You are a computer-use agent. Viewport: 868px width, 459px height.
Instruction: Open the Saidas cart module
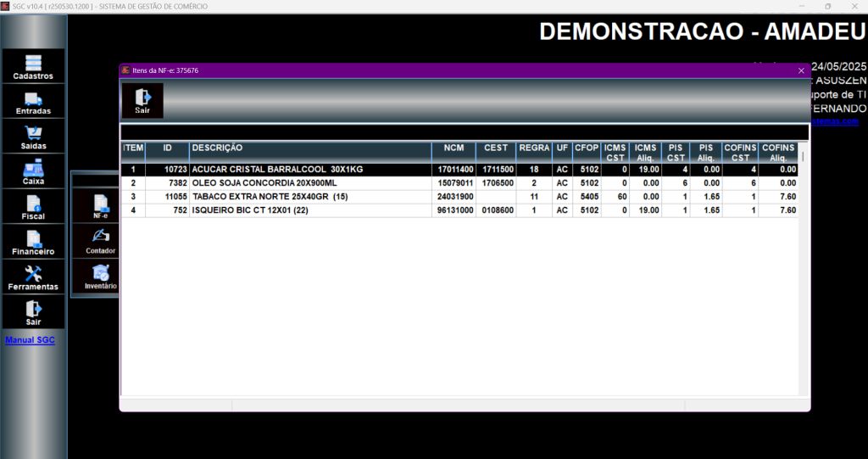33,137
